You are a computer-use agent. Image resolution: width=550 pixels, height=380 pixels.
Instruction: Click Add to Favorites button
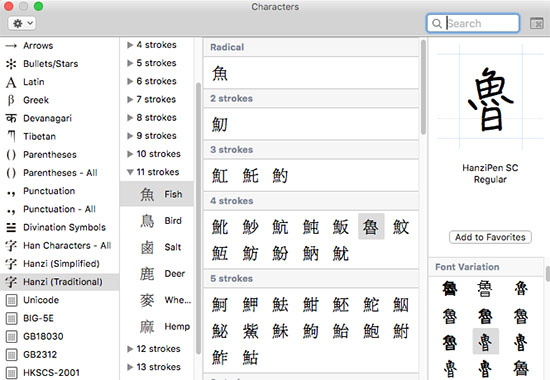490,237
